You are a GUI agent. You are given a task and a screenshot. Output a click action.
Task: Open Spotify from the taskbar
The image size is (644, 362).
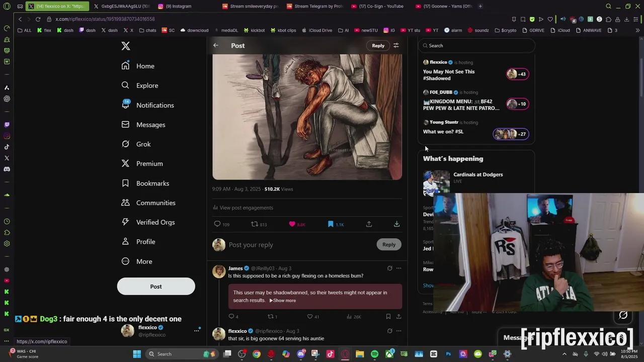[x=374, y=354]
